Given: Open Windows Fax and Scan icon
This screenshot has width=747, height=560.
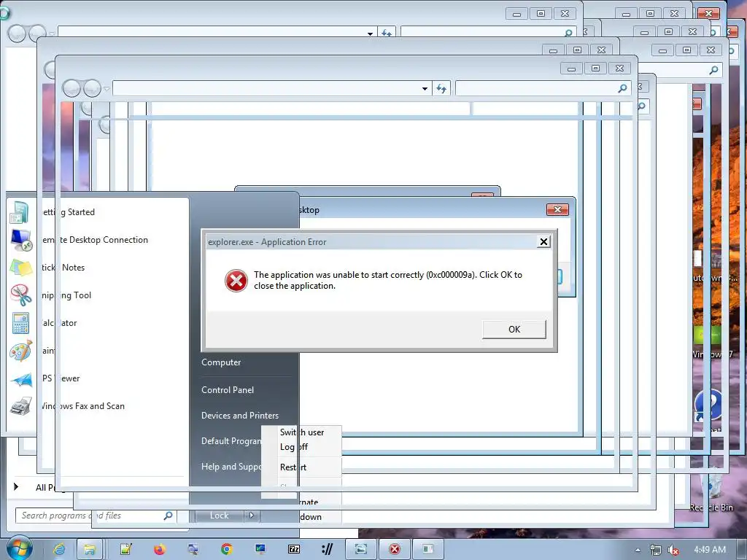Looking at the screenshot, I should [x=20, y=406].
